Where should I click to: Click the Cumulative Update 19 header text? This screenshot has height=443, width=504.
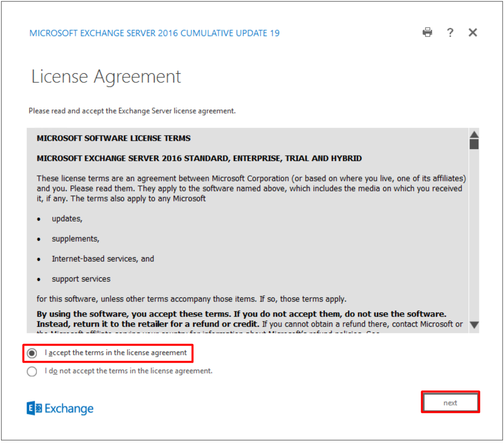pos(154,33)
